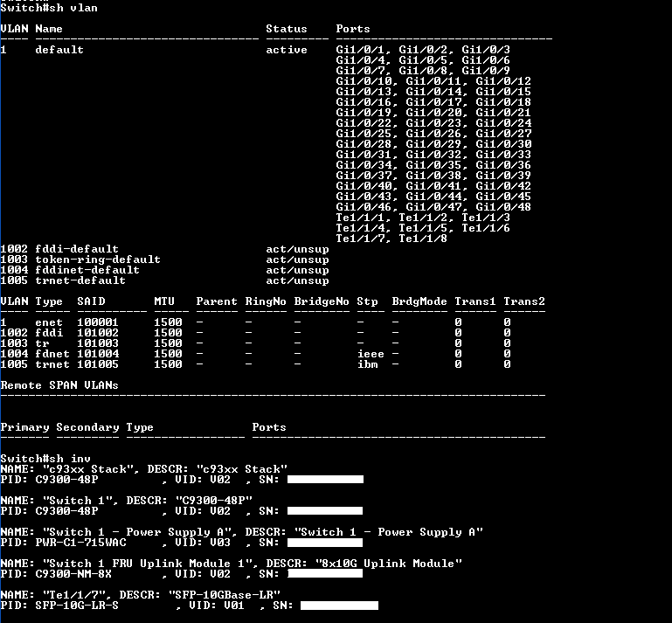Click the 'active' status of VLAN 1
672x623 pixels.
(287, 50)
